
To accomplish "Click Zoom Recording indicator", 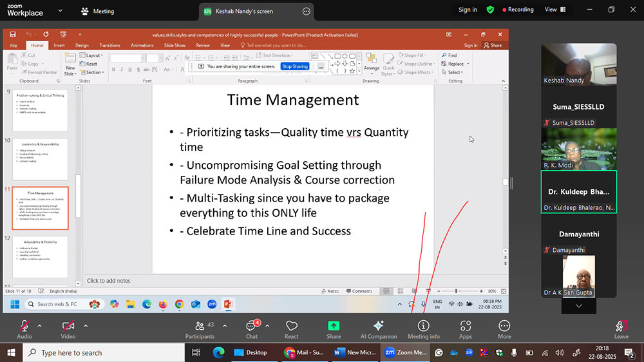I will coord(518,10).
